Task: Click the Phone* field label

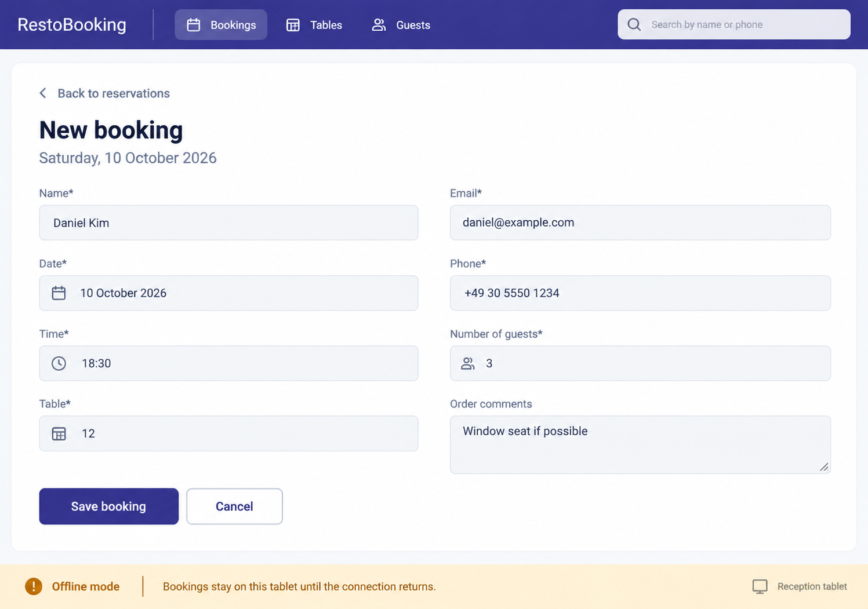Action: 468,264
